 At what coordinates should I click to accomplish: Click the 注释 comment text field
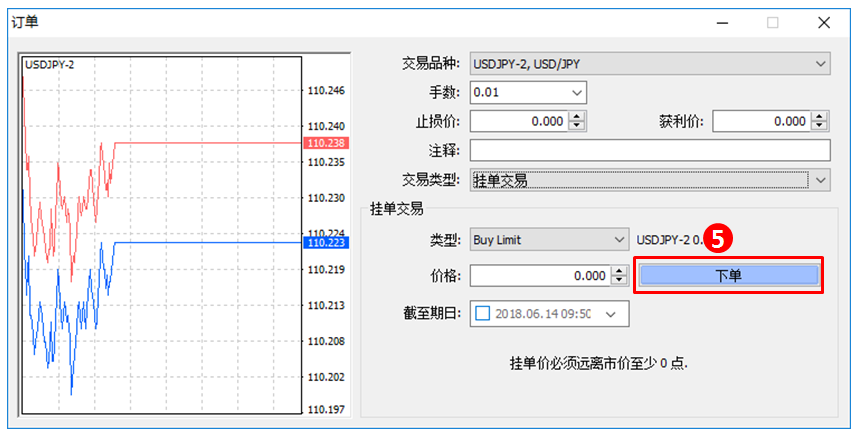[x=649, y=151]
